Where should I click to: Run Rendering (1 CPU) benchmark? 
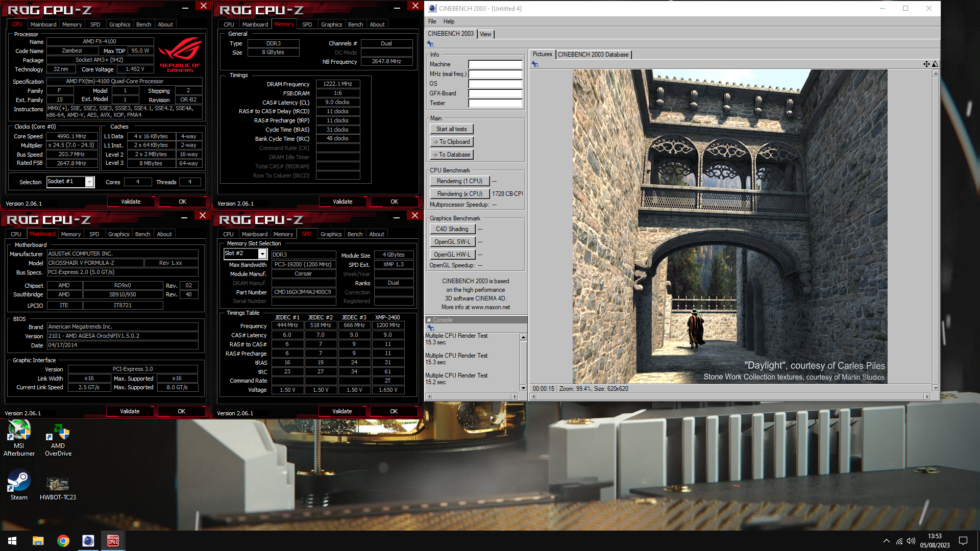point(459,181)
